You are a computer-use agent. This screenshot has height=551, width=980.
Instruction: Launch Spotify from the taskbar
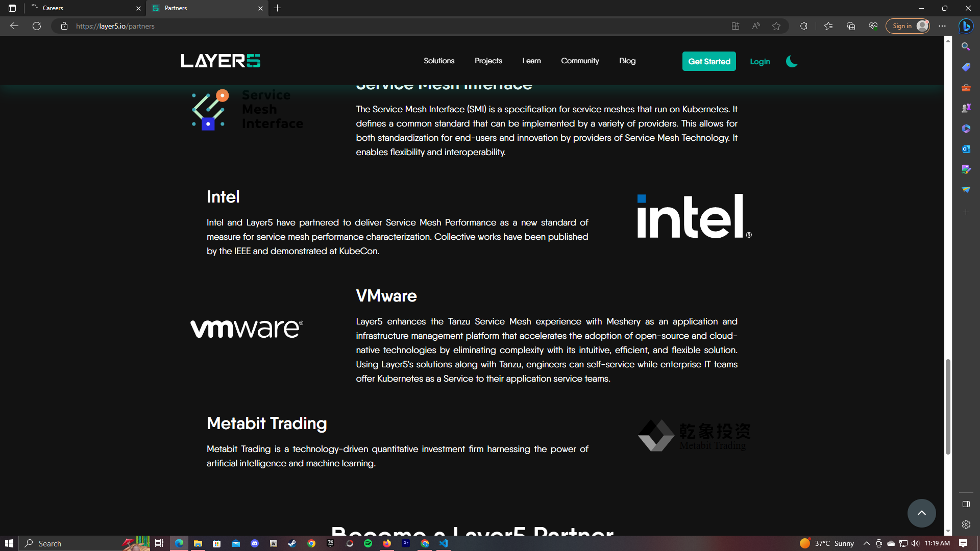[368, 543]
